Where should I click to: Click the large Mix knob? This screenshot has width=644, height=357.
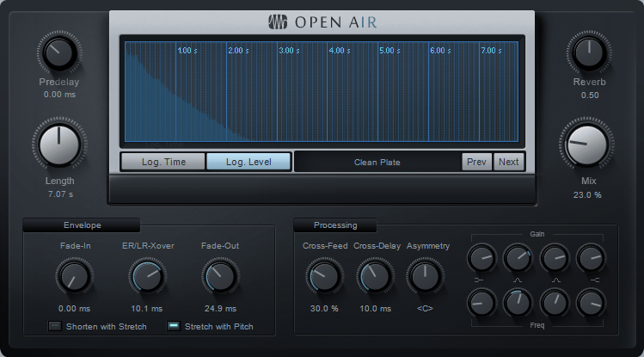586,145
